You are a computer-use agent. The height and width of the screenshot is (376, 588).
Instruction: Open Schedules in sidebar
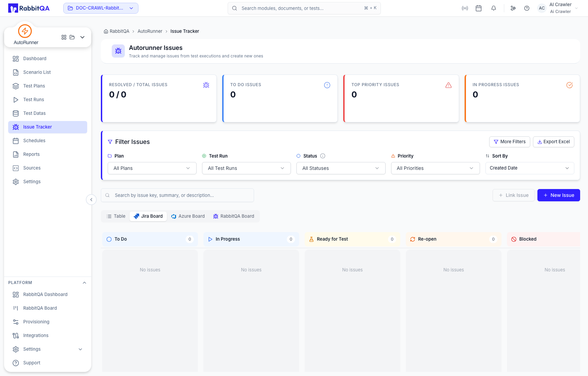pyautogui.click(x=48, y=141)
